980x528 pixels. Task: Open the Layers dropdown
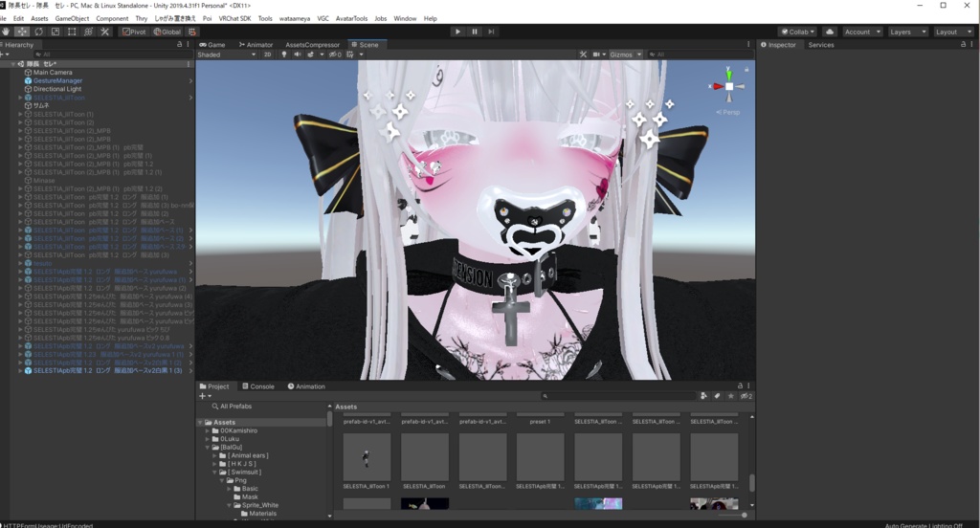click(907, 32)
